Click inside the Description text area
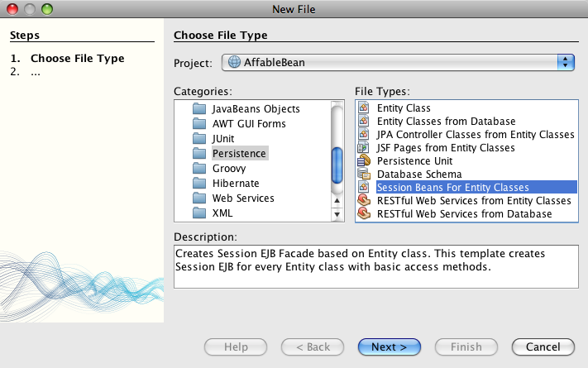The width and height of the screenshot is (588, 368). [x=375, y=265]
